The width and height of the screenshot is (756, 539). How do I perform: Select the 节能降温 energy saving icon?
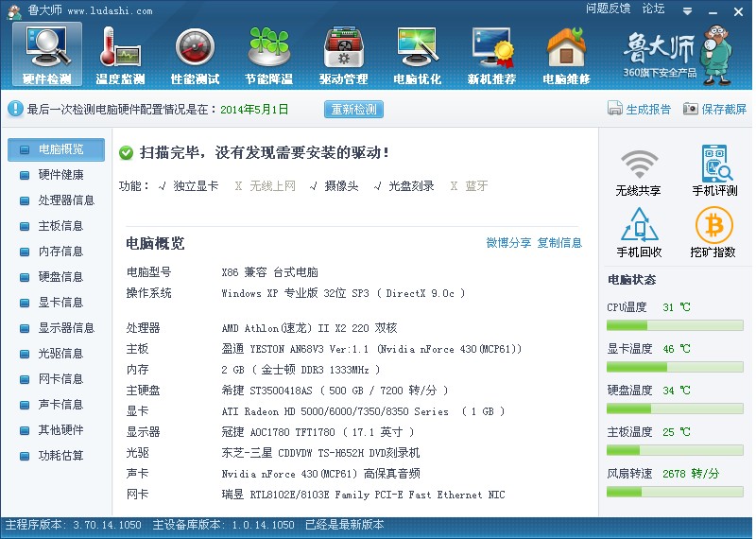[268, 54]
